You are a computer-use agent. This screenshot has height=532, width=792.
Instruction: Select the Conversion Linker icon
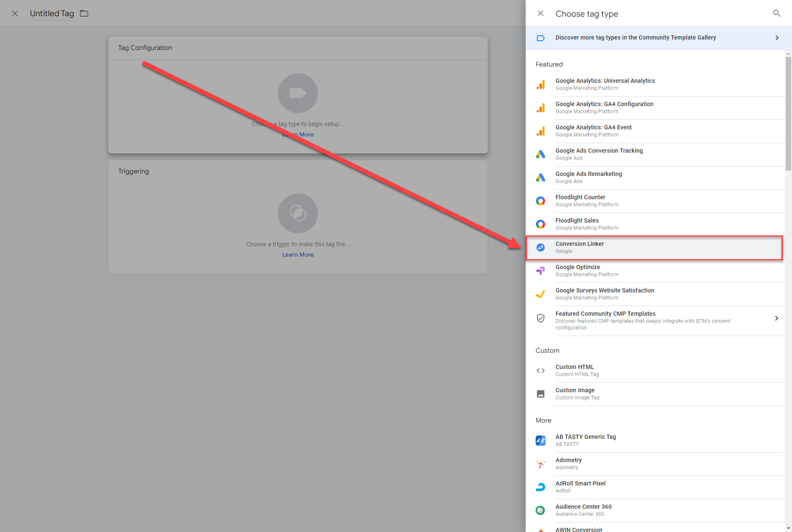click(540, 247)
